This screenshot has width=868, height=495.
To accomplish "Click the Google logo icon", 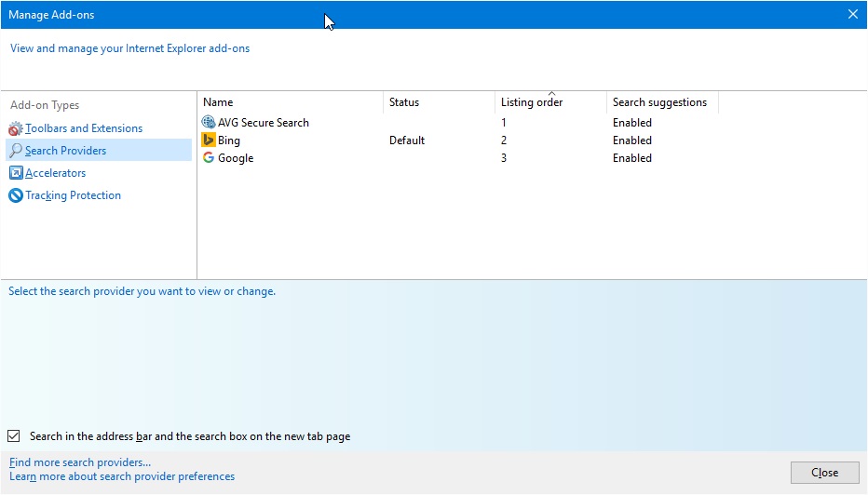I will pos(209,157).
